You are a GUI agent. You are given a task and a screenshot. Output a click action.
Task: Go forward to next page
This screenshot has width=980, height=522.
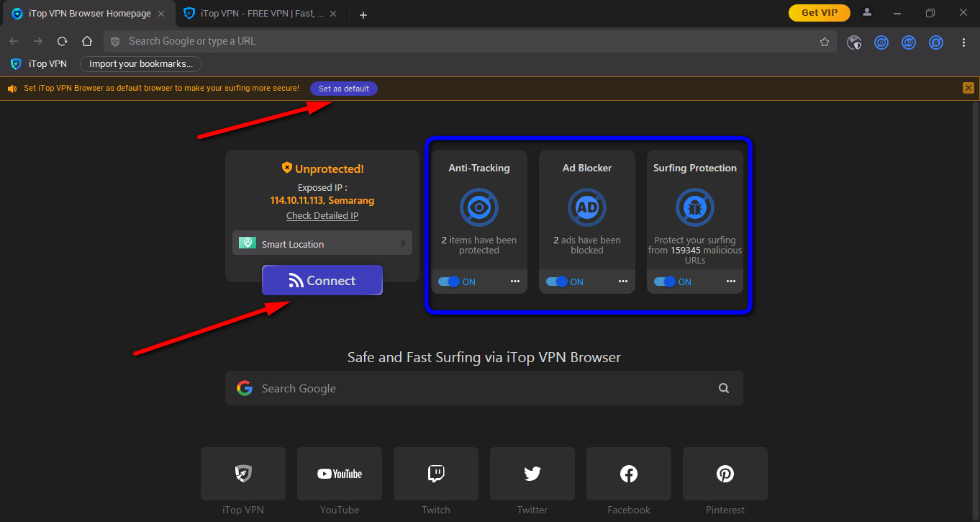point(38,42)
